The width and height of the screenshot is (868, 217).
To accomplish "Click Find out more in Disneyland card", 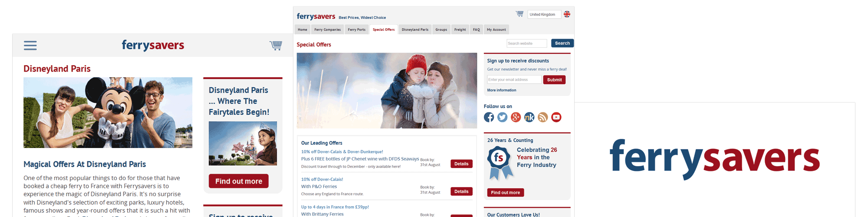I will click(x=239, y=181).
